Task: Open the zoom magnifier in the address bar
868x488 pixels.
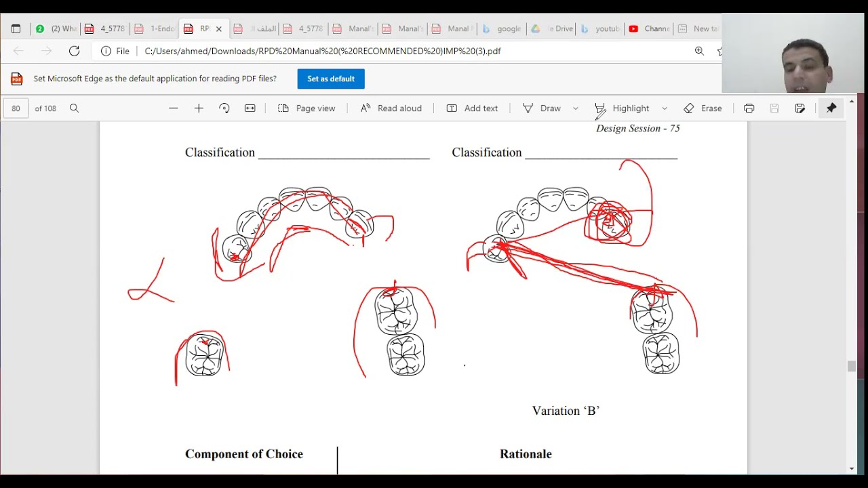Action: (699, 51)
